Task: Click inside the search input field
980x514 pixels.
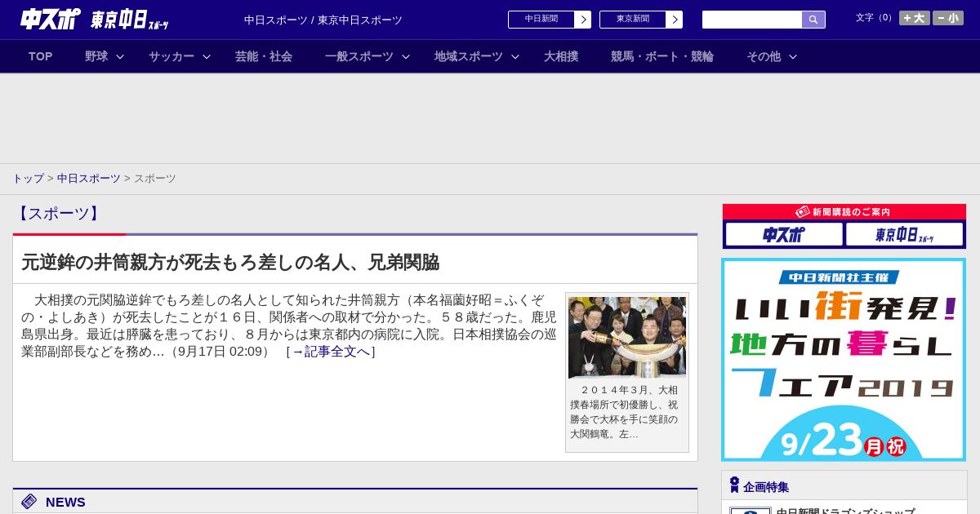Action: 752,20
